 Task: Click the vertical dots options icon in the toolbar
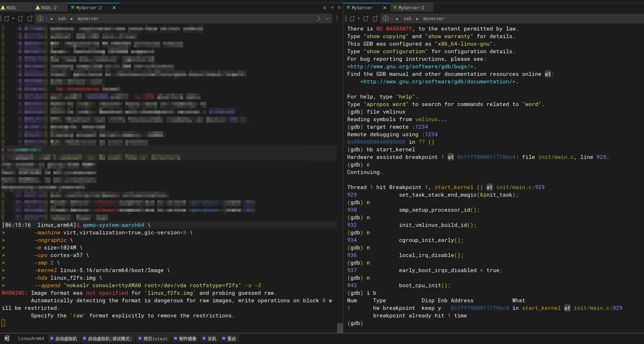pyautogui.click(x=337, y=18)
